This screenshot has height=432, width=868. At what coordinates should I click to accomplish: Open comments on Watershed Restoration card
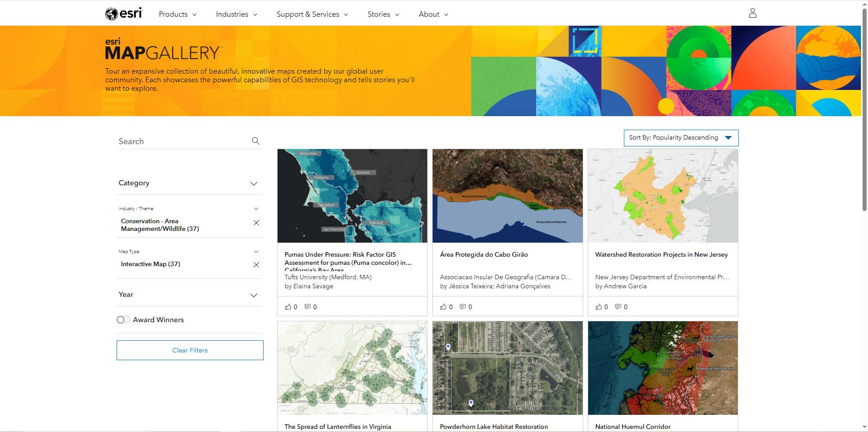618,307
